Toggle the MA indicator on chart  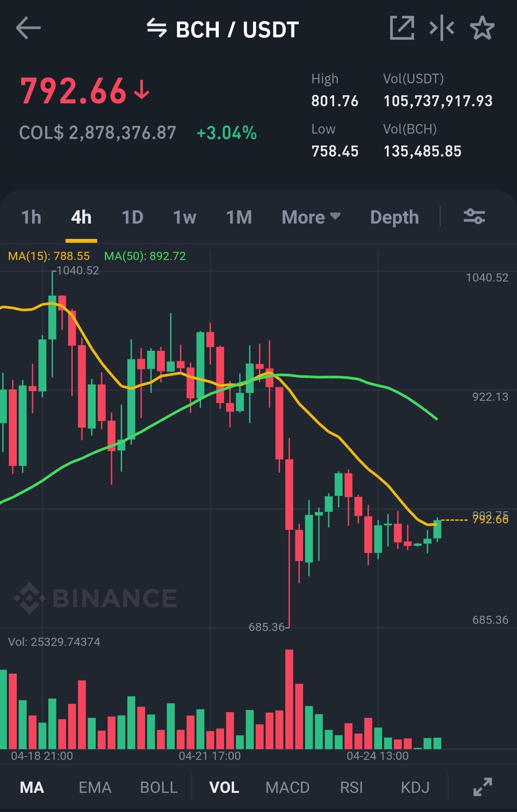(32, 788)
